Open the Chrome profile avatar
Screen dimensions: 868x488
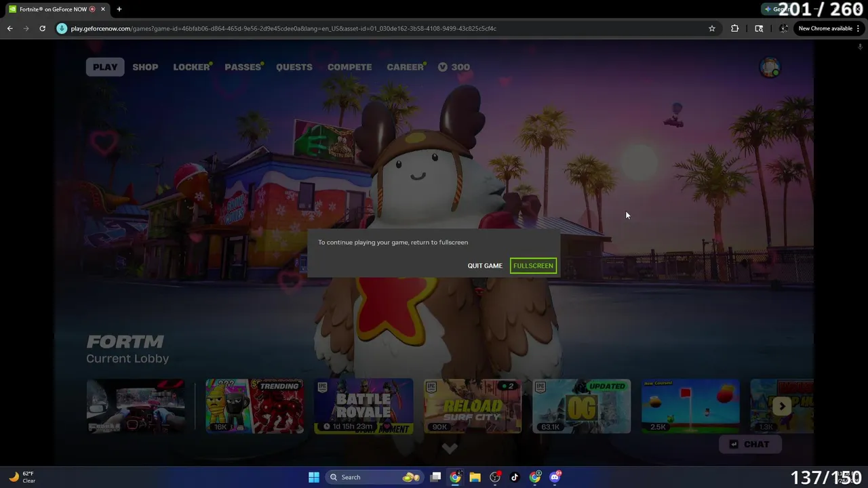tap(783, 28)
